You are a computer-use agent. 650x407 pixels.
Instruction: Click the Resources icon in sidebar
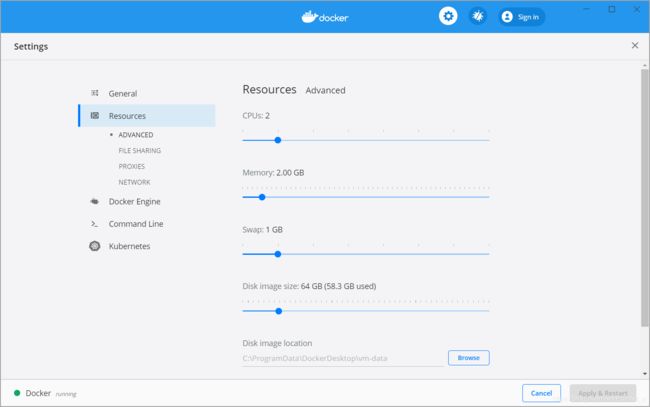coord(95,116)
